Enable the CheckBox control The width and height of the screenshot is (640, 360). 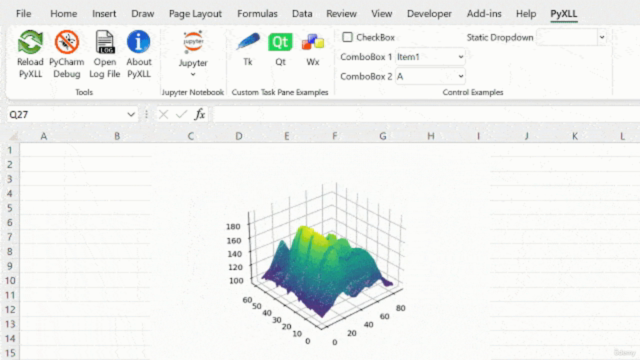[347, 37]
